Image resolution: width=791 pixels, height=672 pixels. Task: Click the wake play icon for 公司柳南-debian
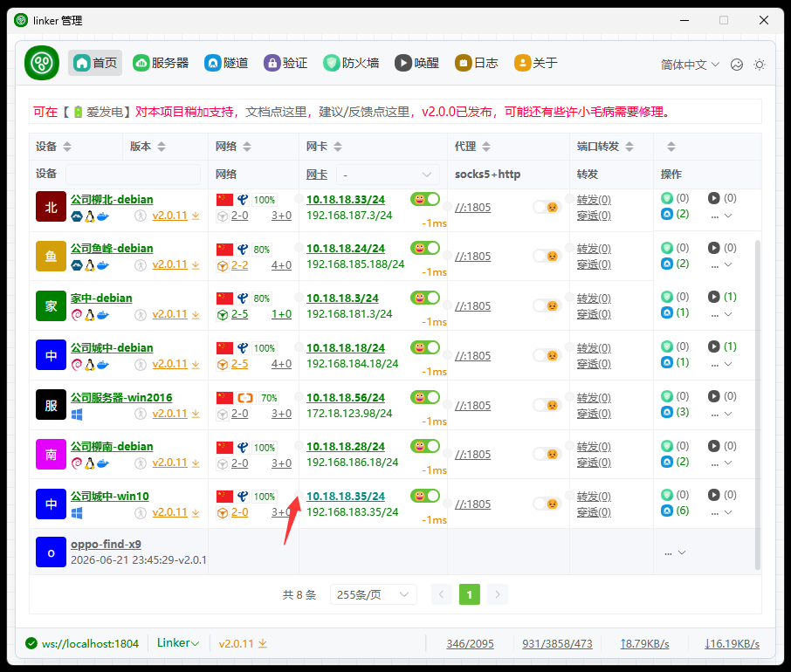pyautogui.click(x=713, y=446)
